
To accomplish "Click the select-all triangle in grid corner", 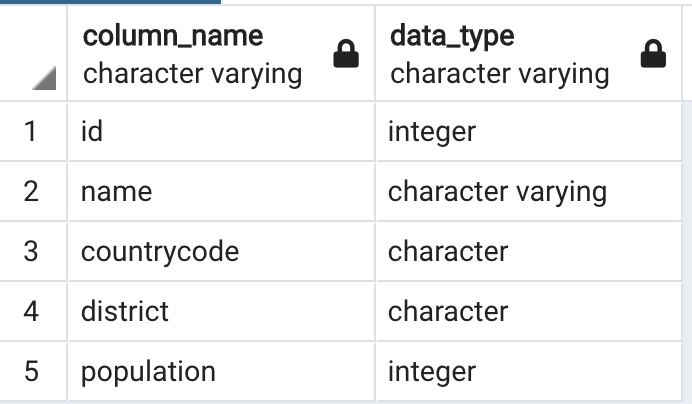I will [44, 78].
